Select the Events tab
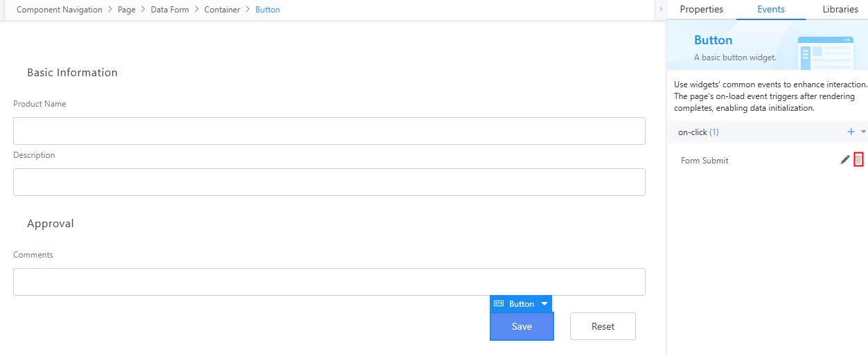The image size is (868, 356). (771, 10)
